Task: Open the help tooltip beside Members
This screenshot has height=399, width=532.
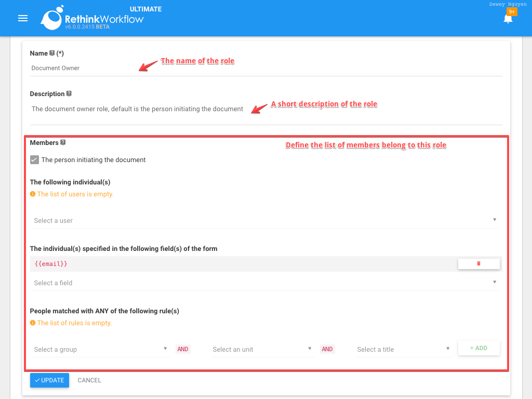Action: point(63,142)
